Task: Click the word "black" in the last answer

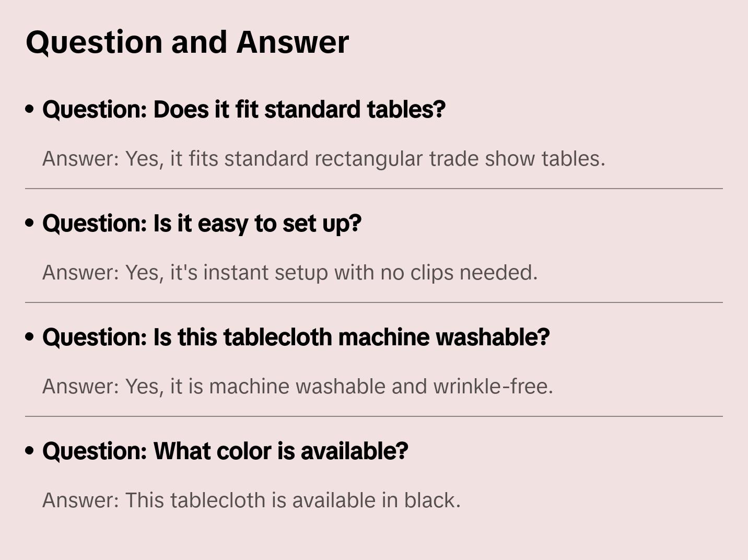Action: click(x=431, y=500)
